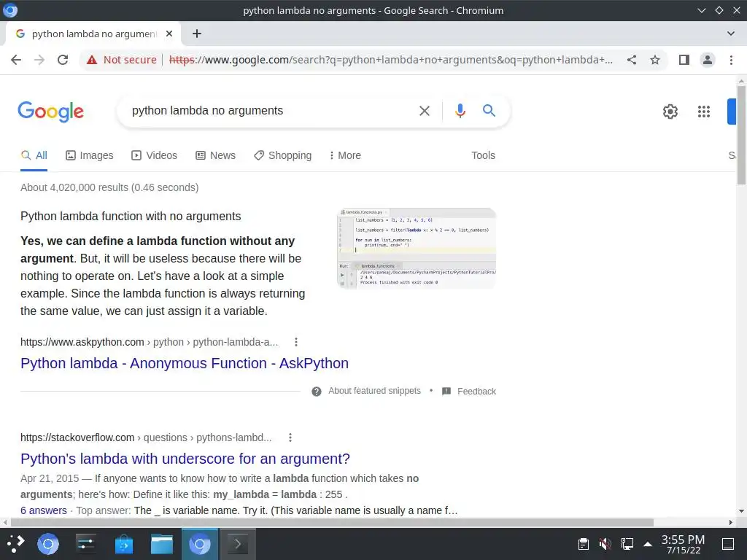The width and height of the screenshot is (747, 560).
Task: Open system settings from the taskbar
Action: pos(86,544)
